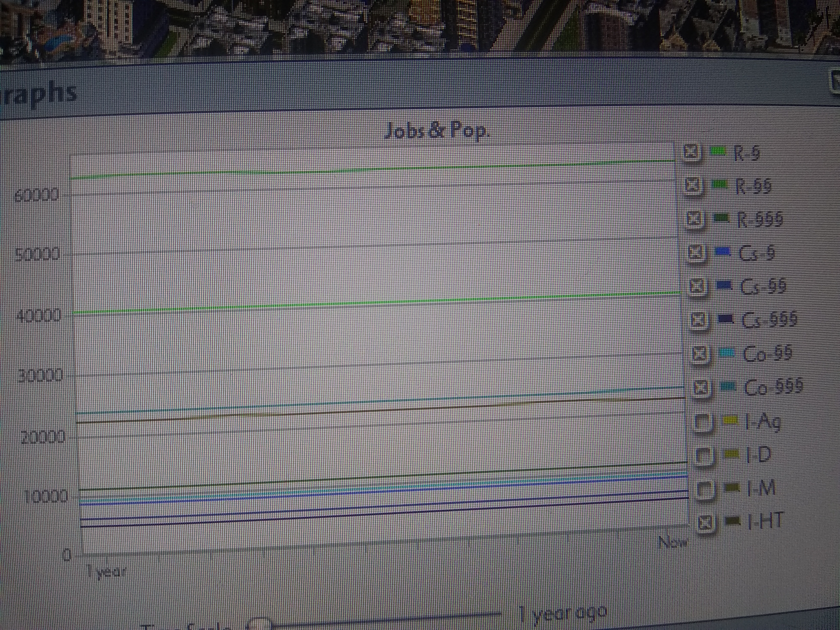Click the I-Ag legend label
This screenshot has height=630, width=840.
(x=763, y=422)
